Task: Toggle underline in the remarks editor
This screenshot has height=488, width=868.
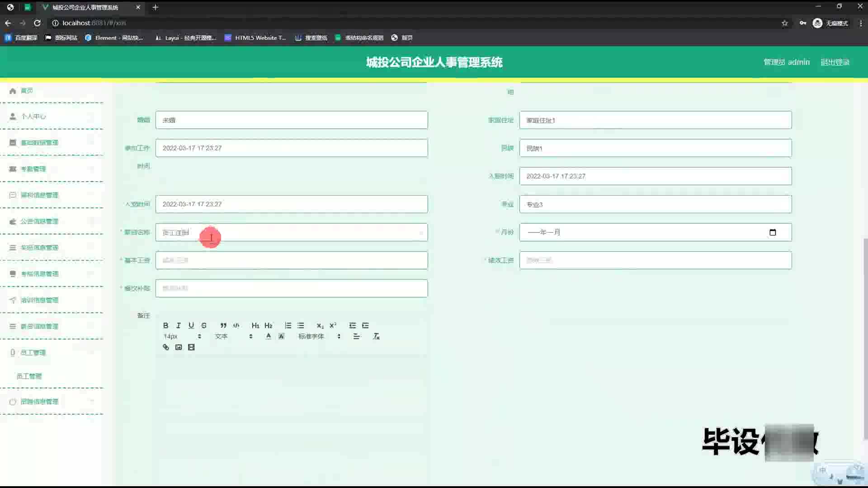Action: 191,325
